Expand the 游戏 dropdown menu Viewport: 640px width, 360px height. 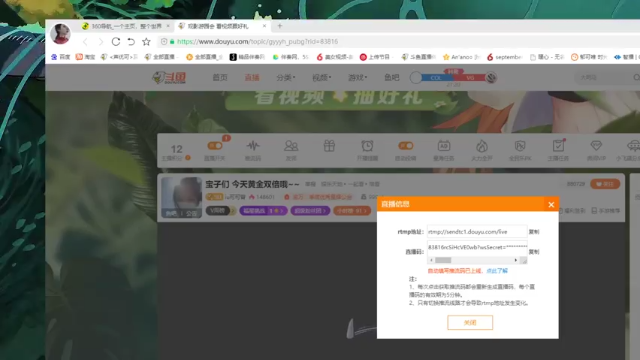[x=358, y=78]
